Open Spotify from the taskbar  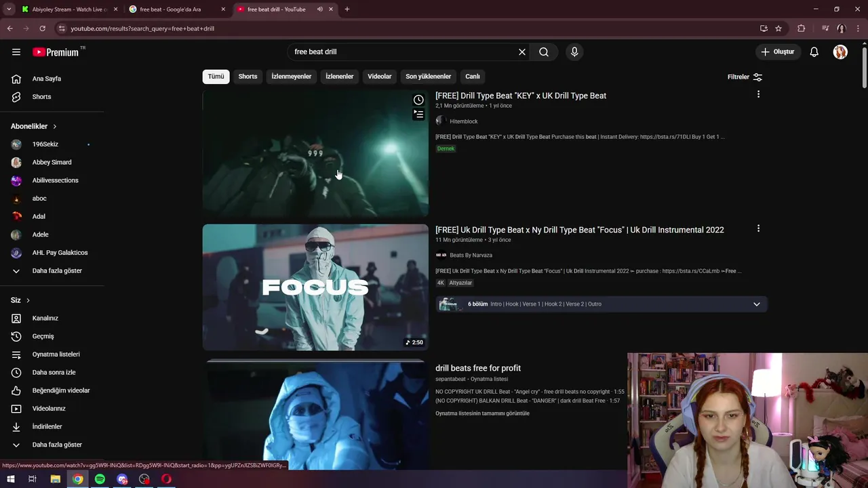[100, 479]
